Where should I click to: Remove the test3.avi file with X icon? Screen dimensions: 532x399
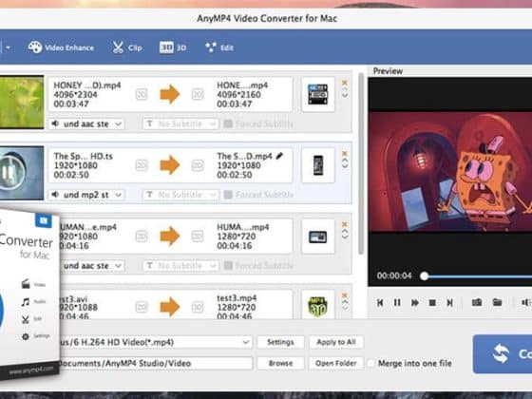point(345,295)
